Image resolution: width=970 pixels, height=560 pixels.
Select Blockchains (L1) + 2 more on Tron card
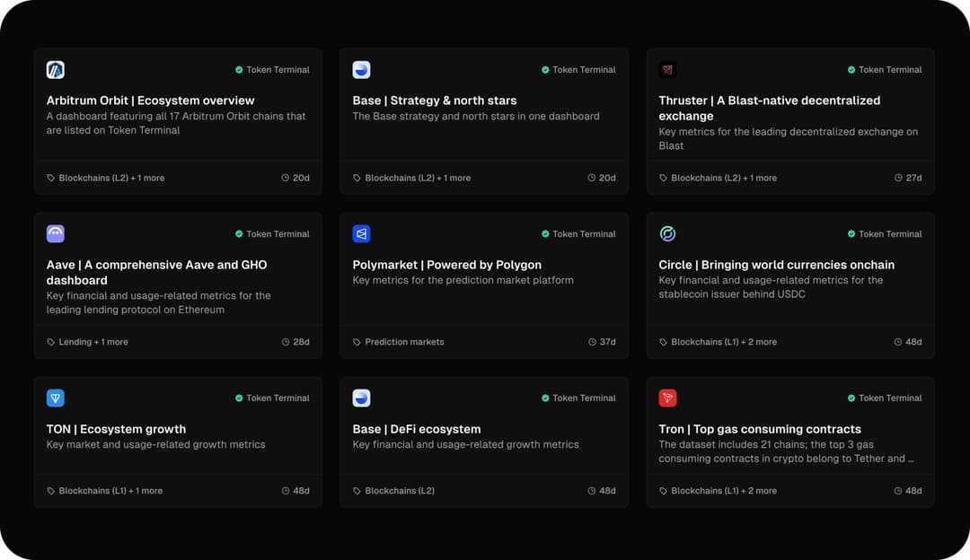click(724, 491)
